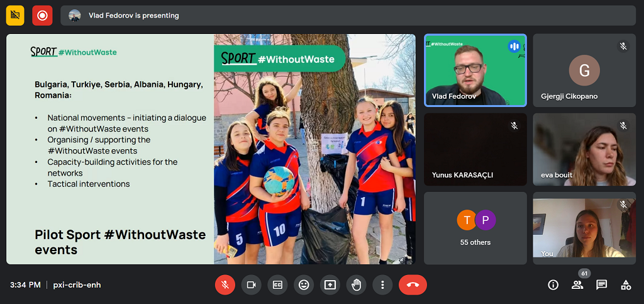Image resolution: width=644 pixels, height=304 pixels.
Task: Click the yellow captions-off icon at top left
Action: click(15, 15)
